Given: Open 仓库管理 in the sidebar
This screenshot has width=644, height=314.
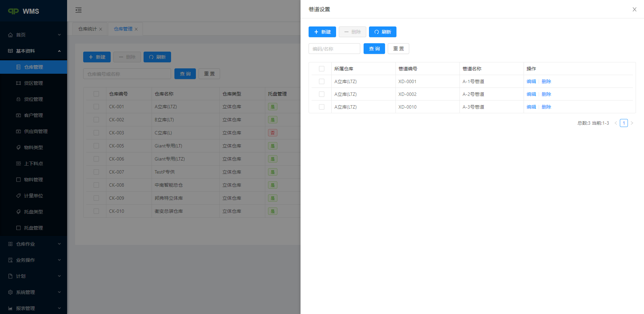Looking at the screenshot, I should click(34, 67).
